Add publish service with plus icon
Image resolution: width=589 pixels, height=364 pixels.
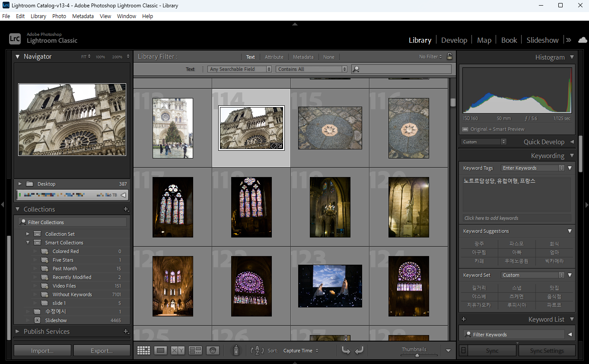pyautogui.click(x=126, y=331)
